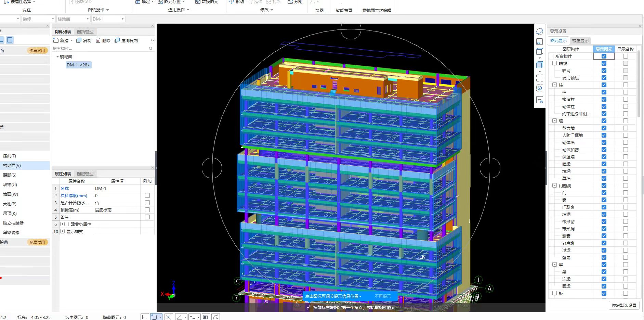Switch to 楼层显示 tab
644x320 pixels.
coord(580,40)
